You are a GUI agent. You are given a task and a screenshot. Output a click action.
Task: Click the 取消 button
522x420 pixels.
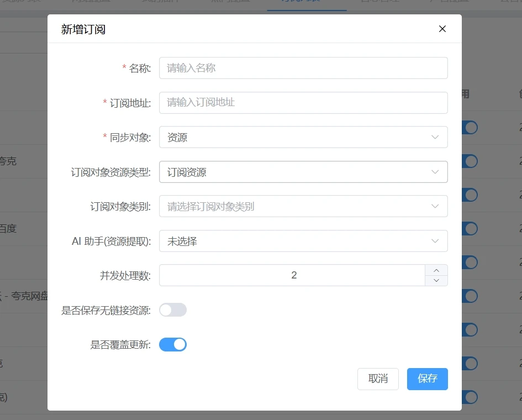(378, 379)
